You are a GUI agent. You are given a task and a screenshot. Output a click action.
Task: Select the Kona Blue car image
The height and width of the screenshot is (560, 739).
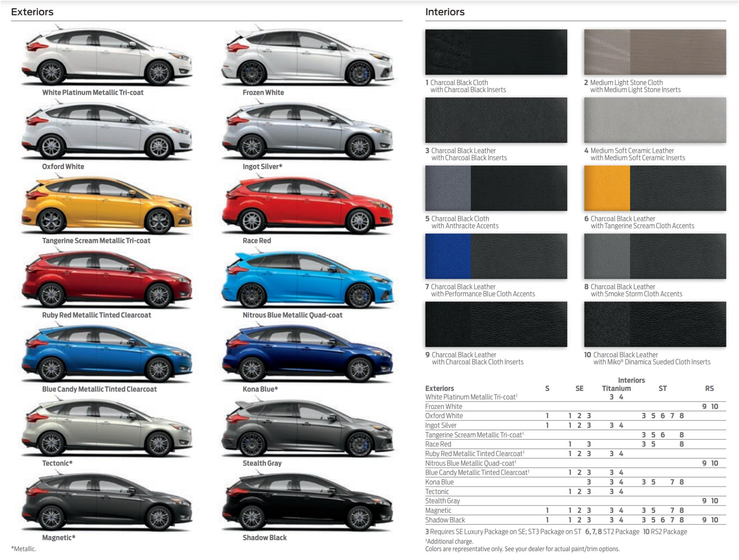point(307,352)
